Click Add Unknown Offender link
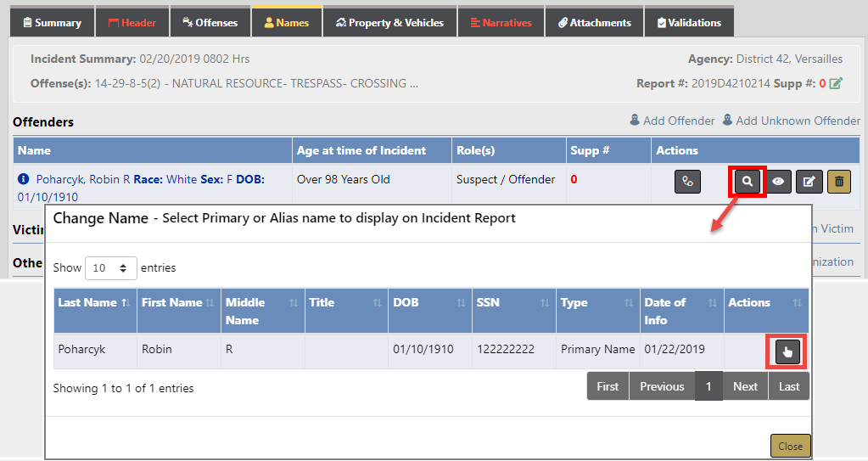 click(x=791, y=121)
